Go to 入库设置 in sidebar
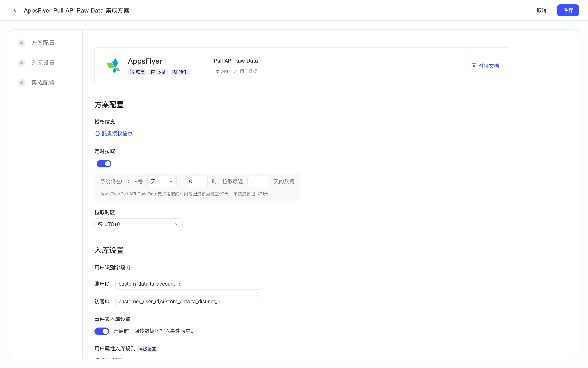 point(43,63)
